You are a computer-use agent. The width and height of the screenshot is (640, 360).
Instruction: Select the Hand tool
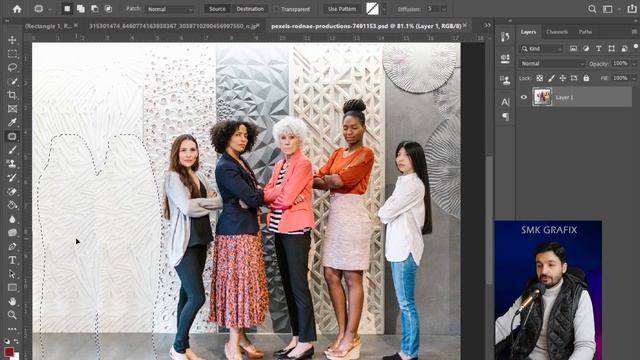(12, 301)
